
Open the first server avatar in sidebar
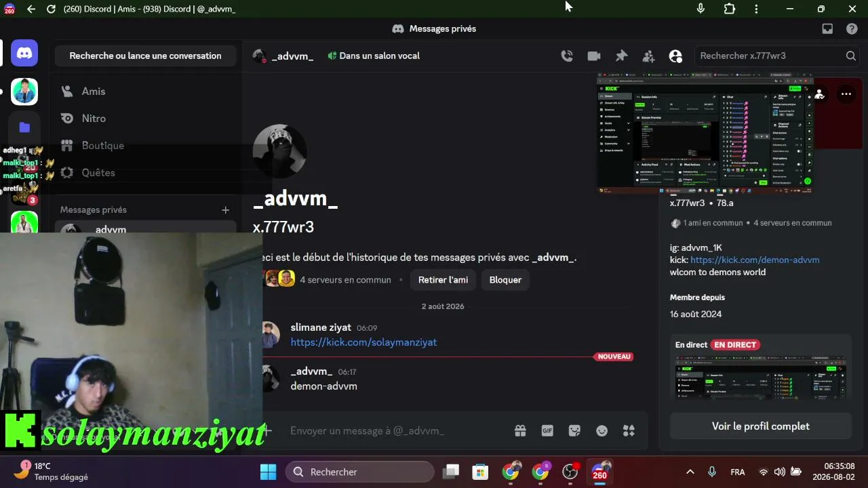(x=24, y=91)
